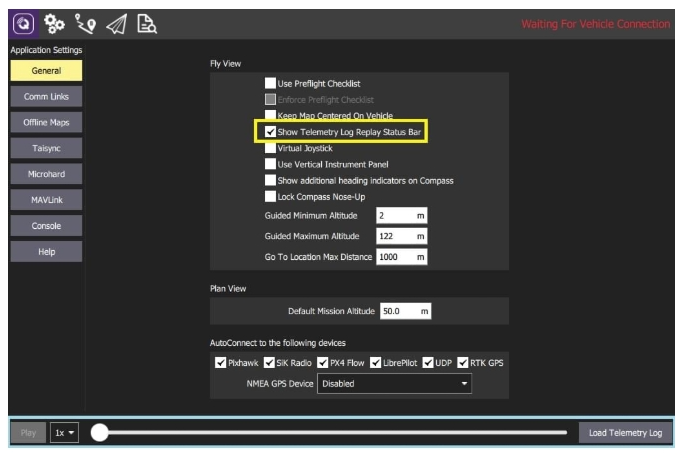
Task: Enable Lock Compass Nose-Up option
Action: click(x=270, y=197)
